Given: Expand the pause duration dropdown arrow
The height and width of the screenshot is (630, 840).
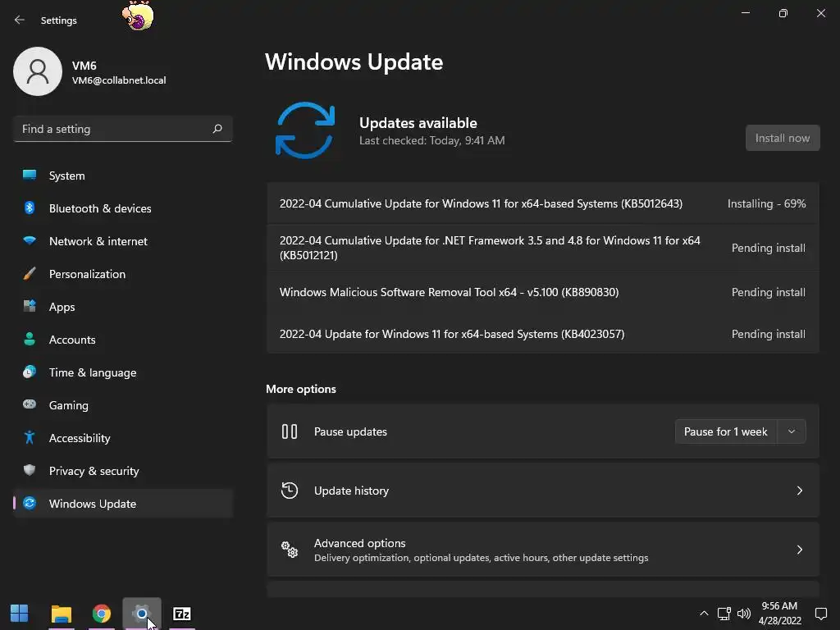Looking at the screenshot, I should pyautogui.click(x=792, y=431).
